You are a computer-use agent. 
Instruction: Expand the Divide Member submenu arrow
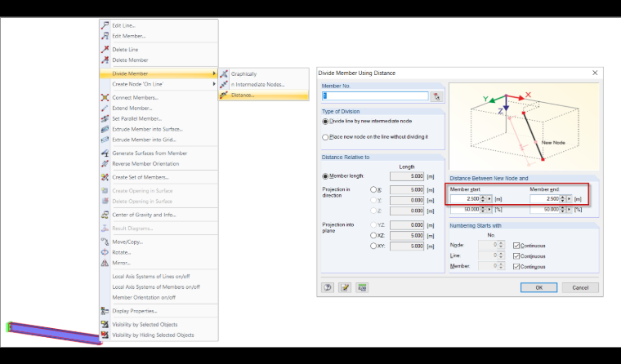(214, 73)
